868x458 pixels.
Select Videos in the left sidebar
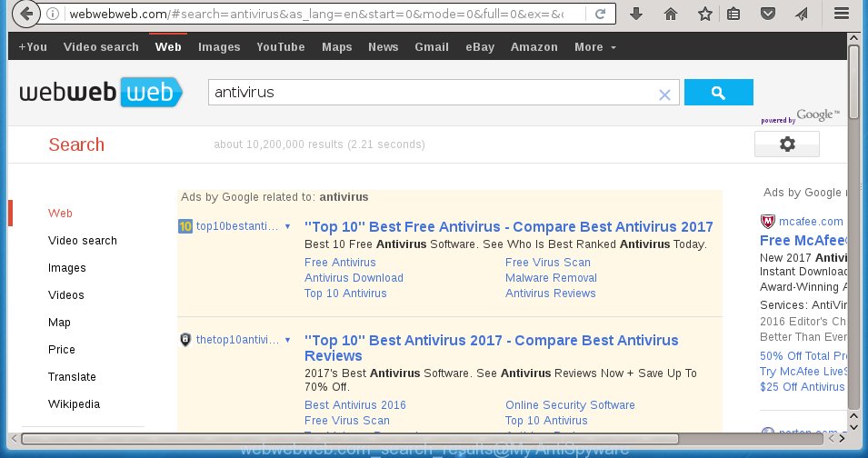point(65,294)
